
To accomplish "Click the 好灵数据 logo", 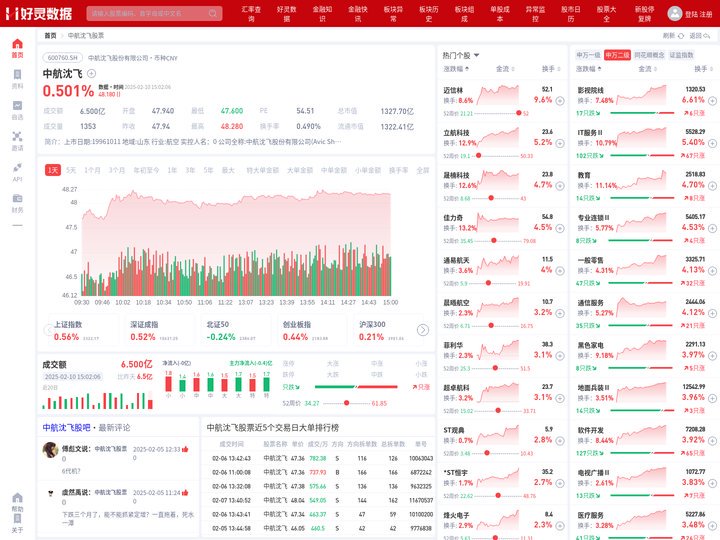I will point(39,13).
